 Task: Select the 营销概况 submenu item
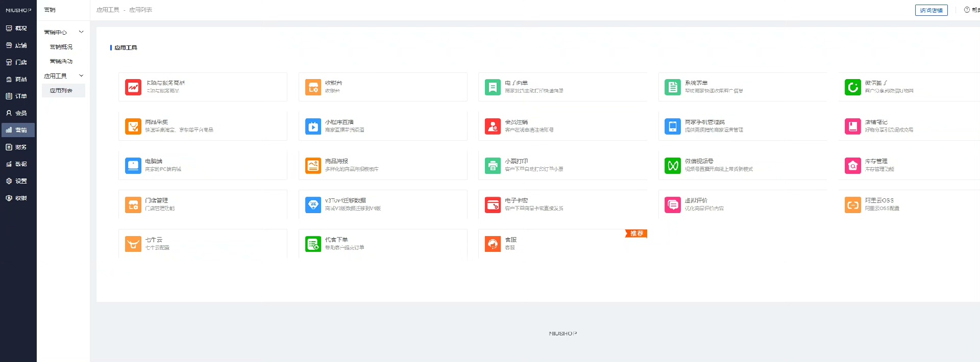61,47
